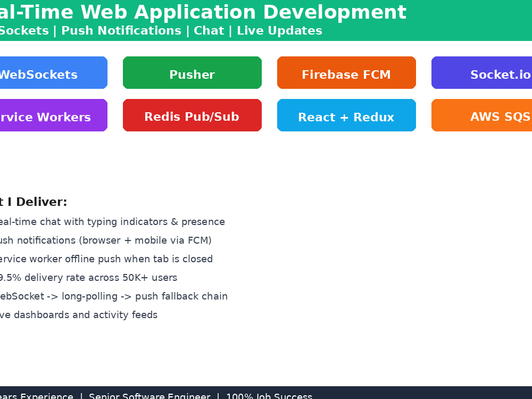The image size is (532, 399).
Task: Click Years Experience text in footer
Action: click(37, 396)
